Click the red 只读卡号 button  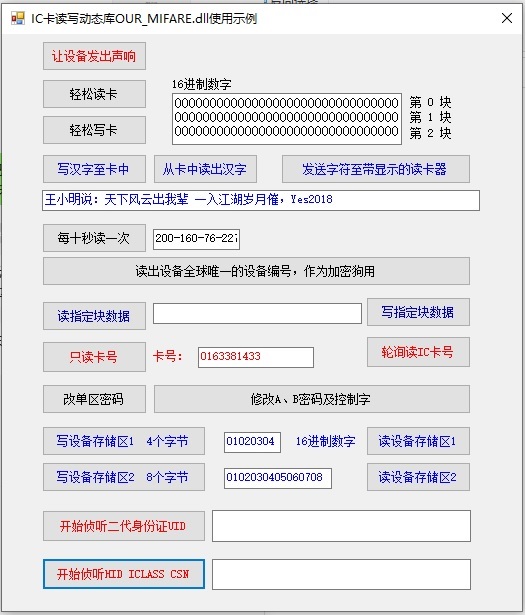pyautogui.click(x=94, y=357)
